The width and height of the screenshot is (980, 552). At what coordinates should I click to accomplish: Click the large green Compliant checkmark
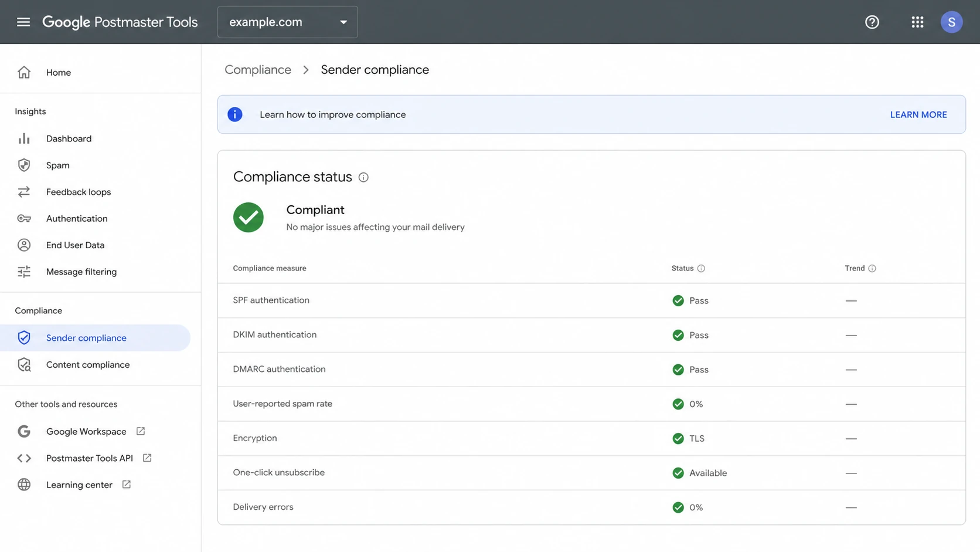pos(249,218)
